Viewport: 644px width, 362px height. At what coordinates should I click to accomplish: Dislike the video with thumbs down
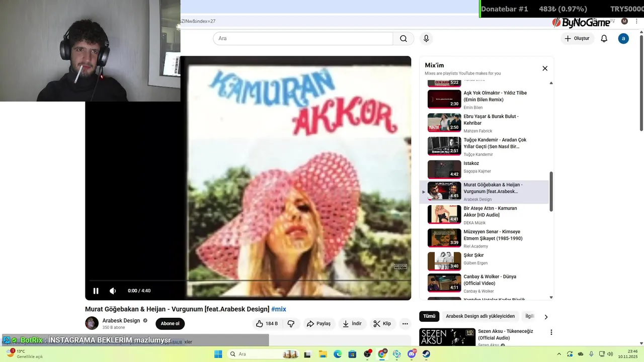(x=291, y=324)
